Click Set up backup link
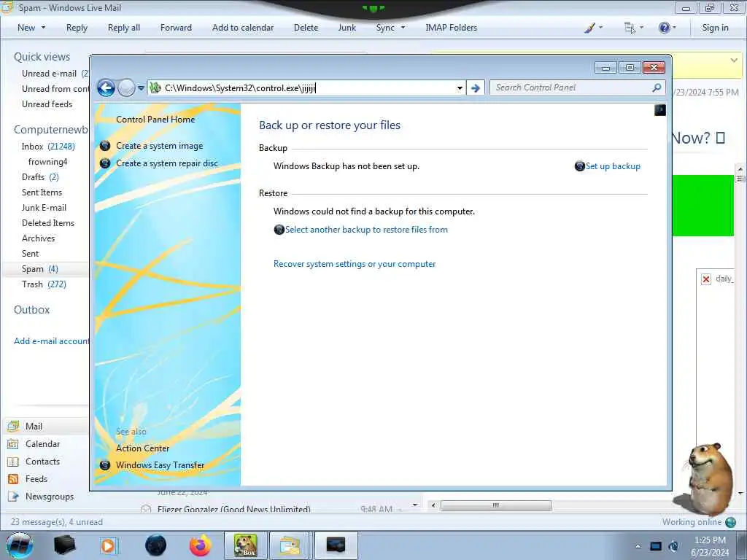 pyautogui.click(x=613, y=166)
